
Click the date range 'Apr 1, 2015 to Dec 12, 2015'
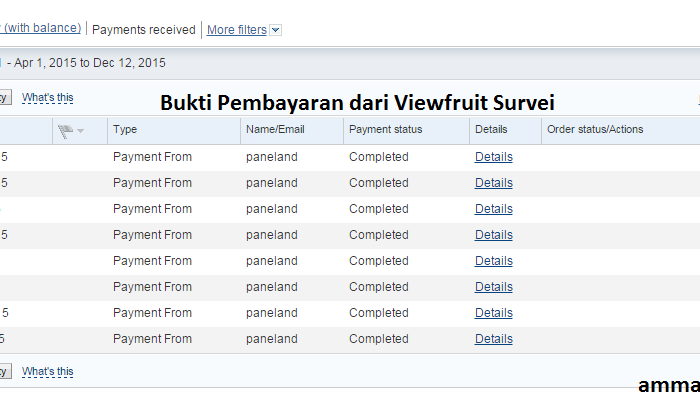tap(90, 63)
